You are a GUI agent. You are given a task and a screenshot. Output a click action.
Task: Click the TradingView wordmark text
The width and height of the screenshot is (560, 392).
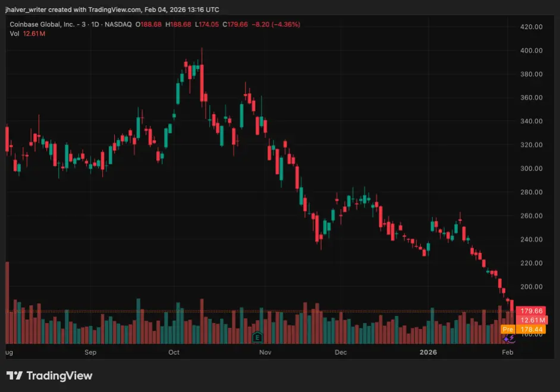[59, 375]
